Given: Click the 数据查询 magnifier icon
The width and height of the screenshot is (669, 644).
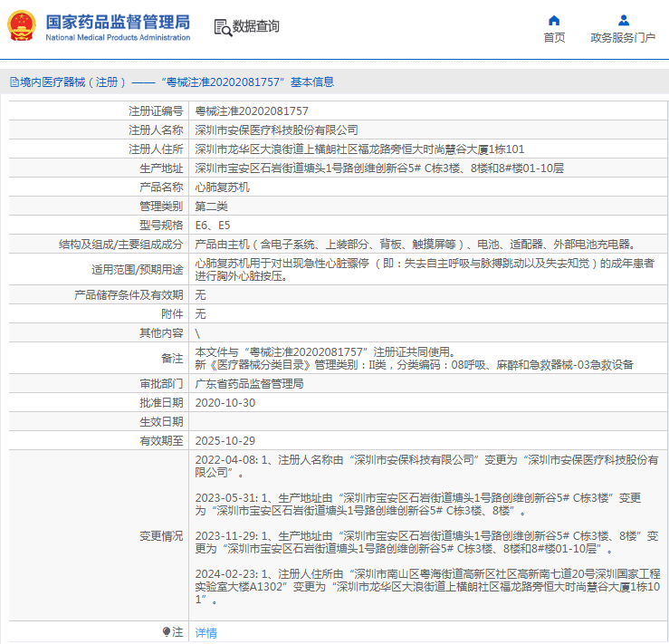Looking at the screenshot, I should coord(222,27).
